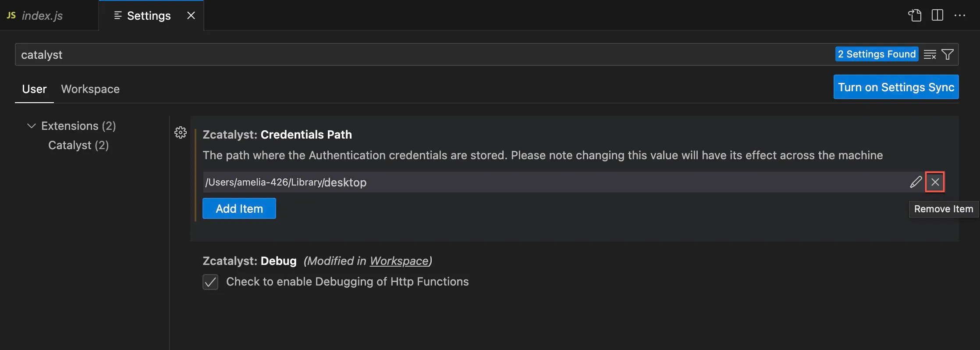Collapse the Extensions (2) tree group
This screenshot has height=350, width=980.
click(32, 126)
